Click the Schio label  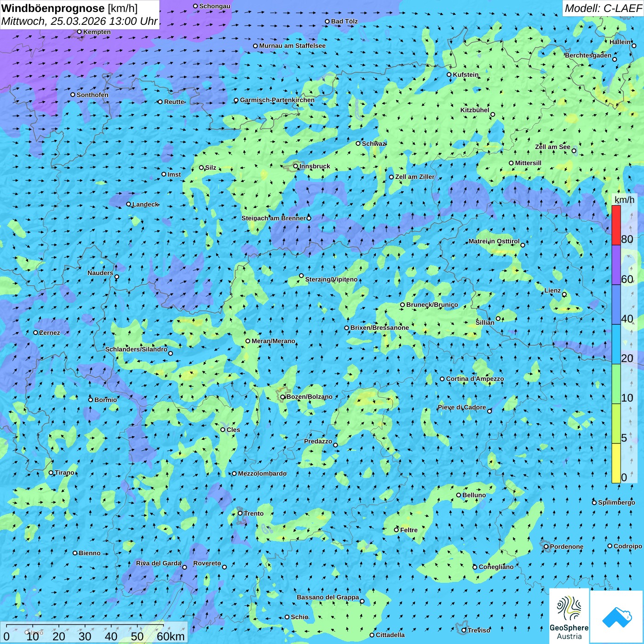click(299, 617)
